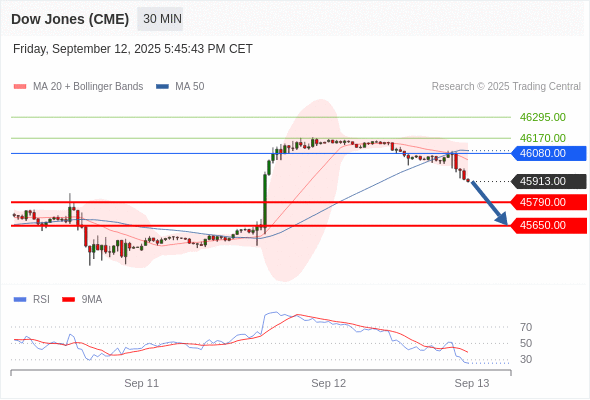This screenshot has width=590, height=400.
Task: Click the black 45913.00 current price tag
Action: [549, 181]
